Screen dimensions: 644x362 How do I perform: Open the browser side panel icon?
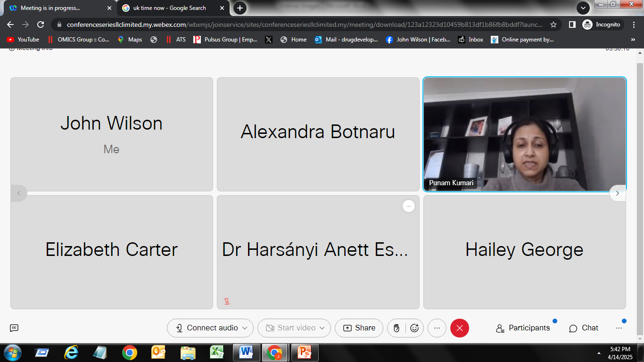coord(572,25)
